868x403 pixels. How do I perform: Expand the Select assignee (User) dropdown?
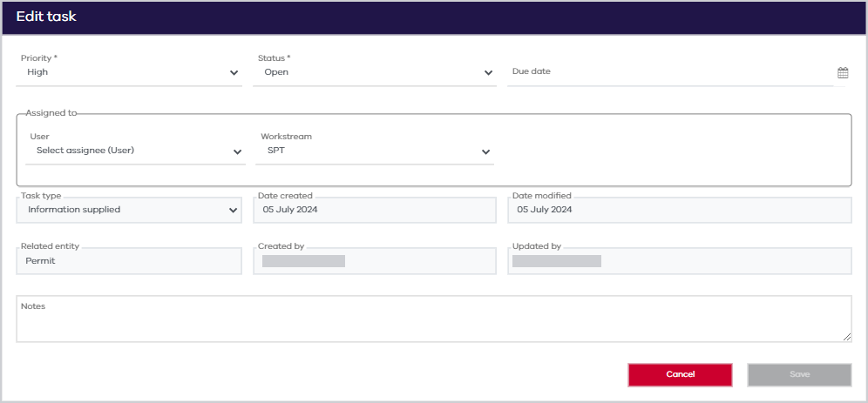(136, 151)
